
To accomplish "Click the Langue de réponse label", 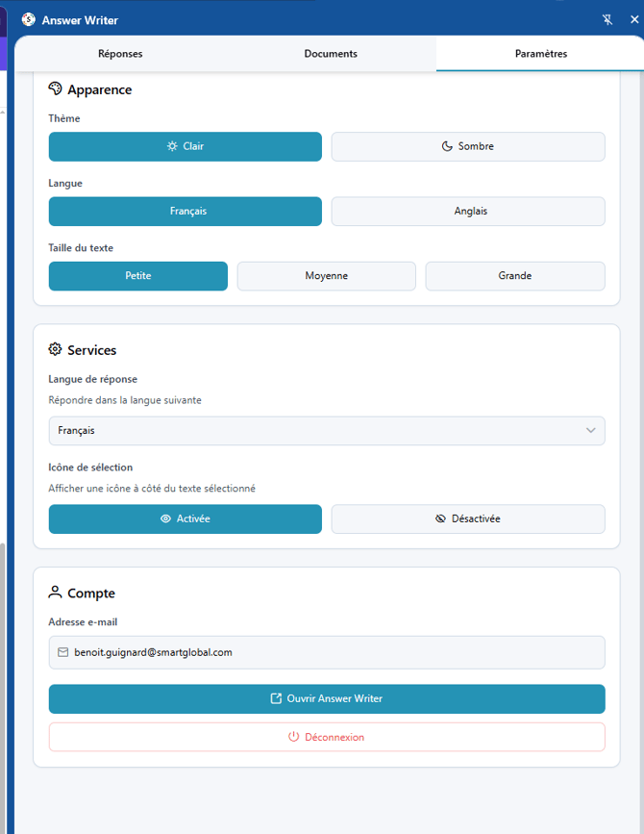I will [93, 379].
